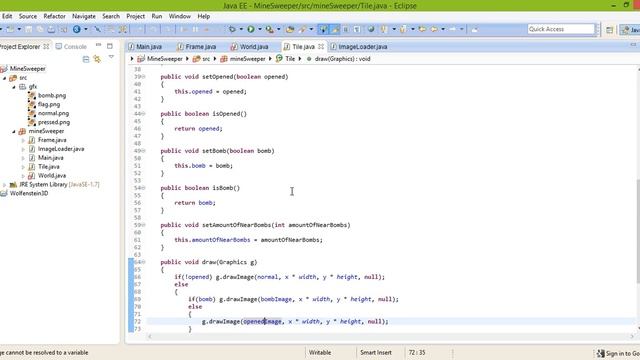The image size is (640, 360).
Task: Minimize the Project Explorer view
Action: 98,45
